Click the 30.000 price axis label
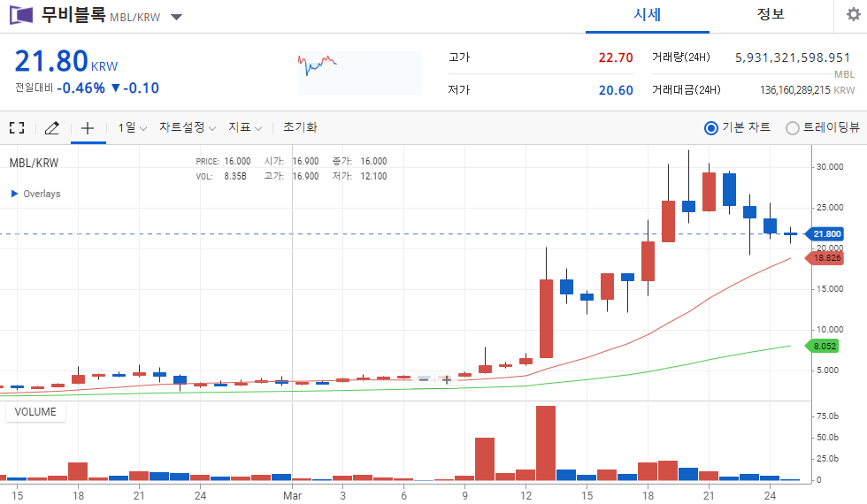 click(830, 167)
